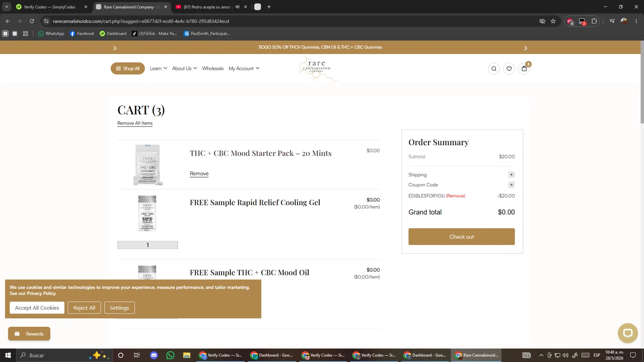The width and height of the screenshot is (644, 362).
Task: Click the page vertical scrollbar
Action: pos(642,81)
